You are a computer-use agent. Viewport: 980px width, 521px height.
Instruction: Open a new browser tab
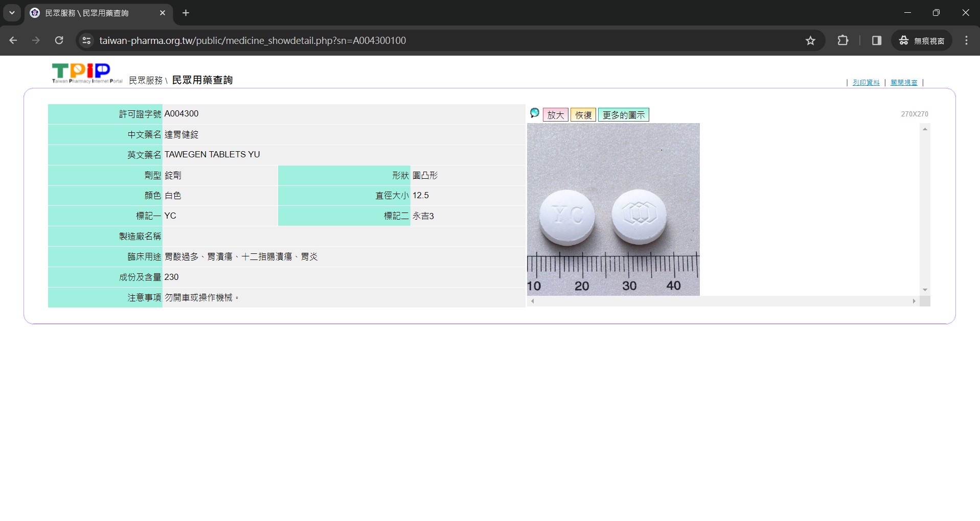coord(186,13)
